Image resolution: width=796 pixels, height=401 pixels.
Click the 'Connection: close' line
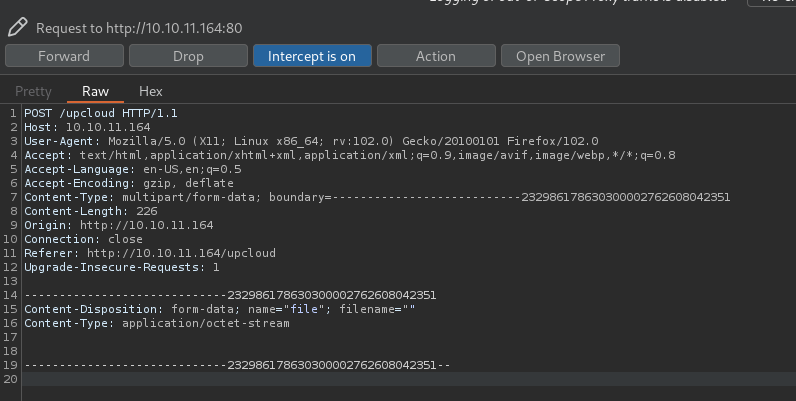83,239
